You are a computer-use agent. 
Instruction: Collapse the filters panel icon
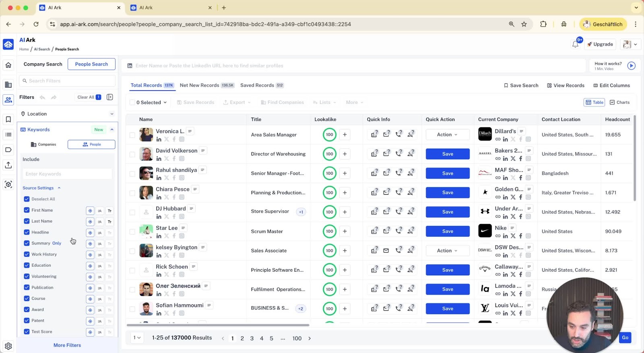click(110, 97)
